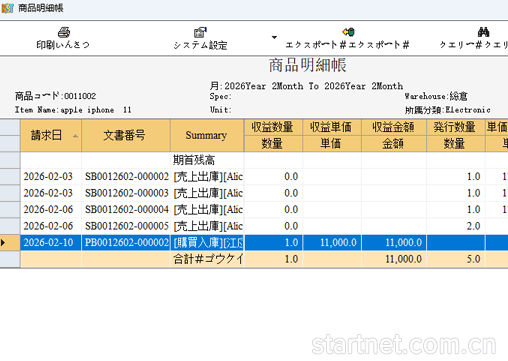This screenshot has height=361, width=508.
Task: Click the Warehouse label
Action: pyautogui.click(x=436, y=96)
